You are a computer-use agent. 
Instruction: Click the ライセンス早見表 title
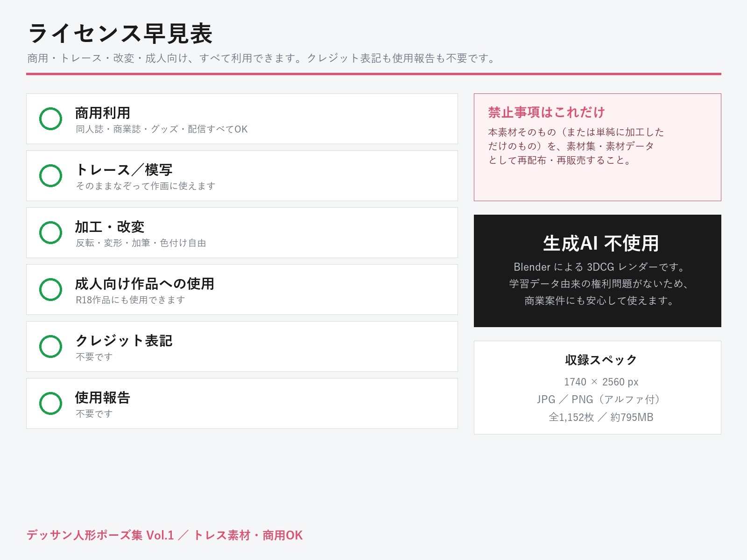coord(120,34)
